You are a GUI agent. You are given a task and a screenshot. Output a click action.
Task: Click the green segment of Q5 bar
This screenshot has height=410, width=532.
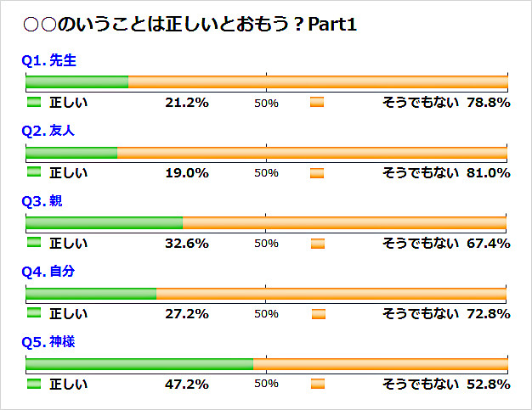(x=139, y=364)
